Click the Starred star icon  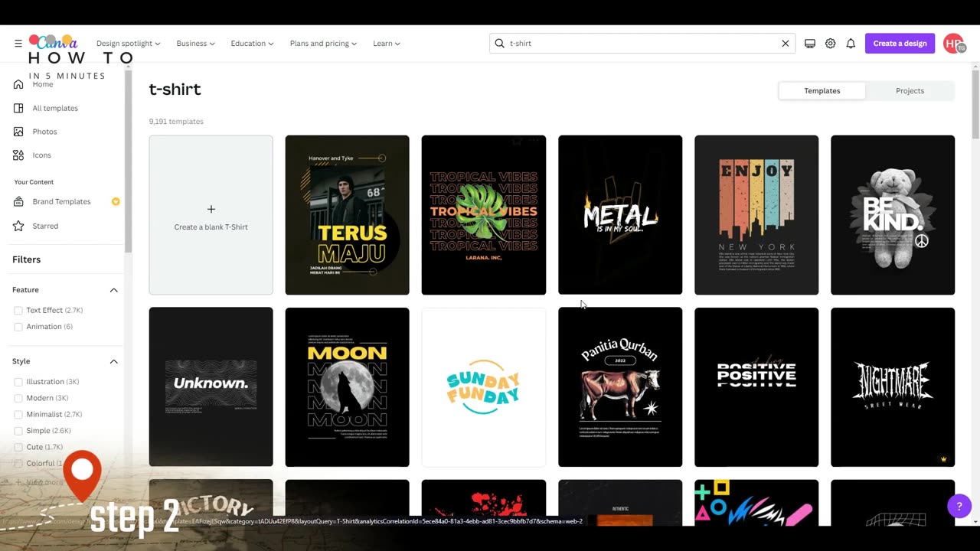click(x=18, y=226)
